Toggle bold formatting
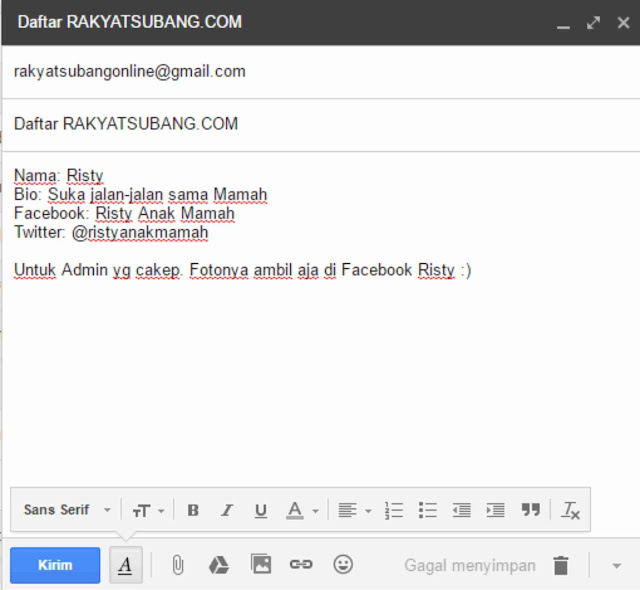640x590 pixels. click(193, 510)
